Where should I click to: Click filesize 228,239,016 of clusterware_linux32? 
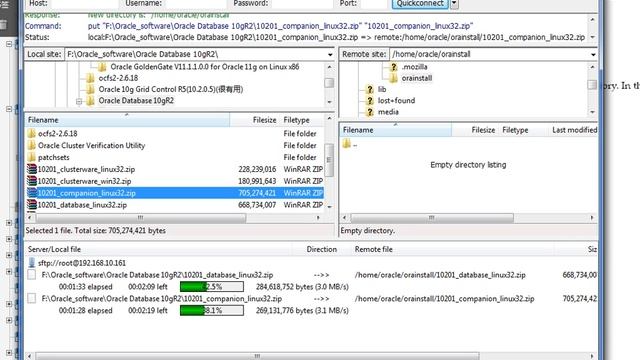click(x=257, y=169)
